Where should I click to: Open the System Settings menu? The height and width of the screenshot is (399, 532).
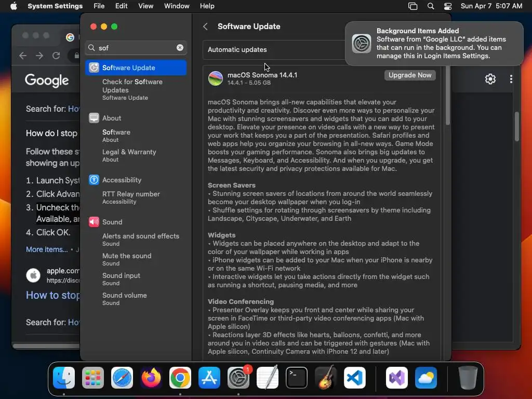coord(55,6)
